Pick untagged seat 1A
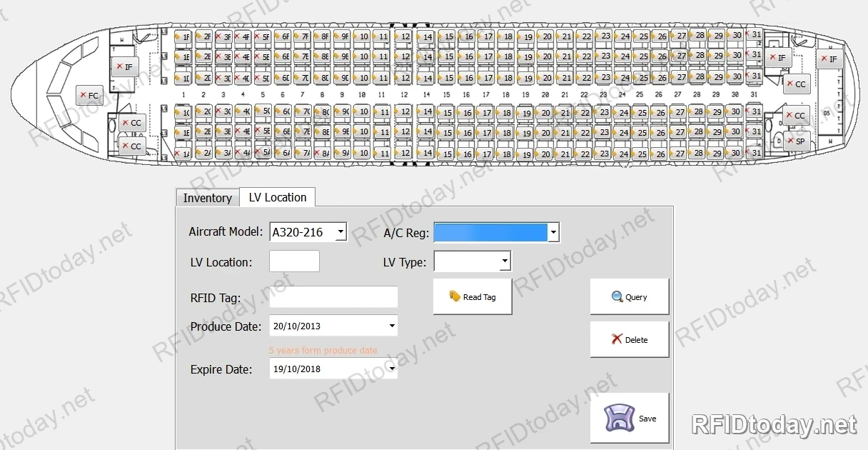The width and height of the screenshot is (868, 450). 183,153
